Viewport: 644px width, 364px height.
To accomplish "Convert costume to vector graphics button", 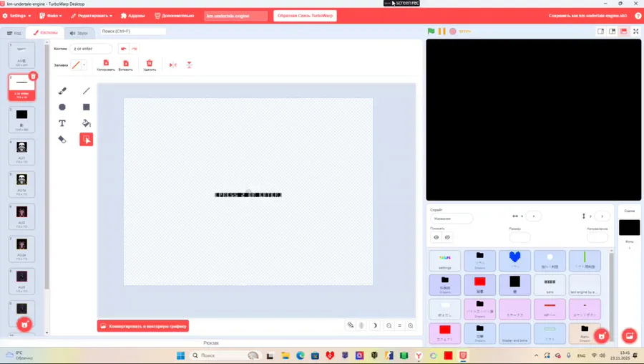I will click(x=143, y=326).
